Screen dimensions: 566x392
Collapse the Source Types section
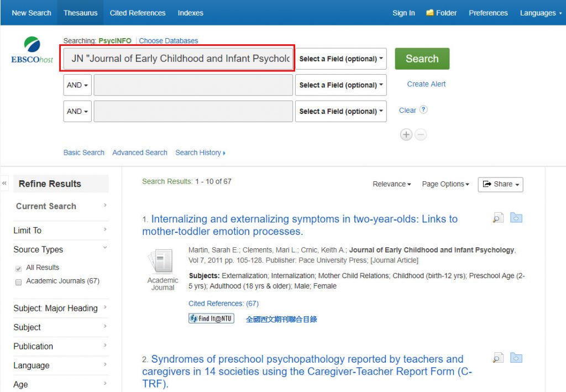click(61, 249)
